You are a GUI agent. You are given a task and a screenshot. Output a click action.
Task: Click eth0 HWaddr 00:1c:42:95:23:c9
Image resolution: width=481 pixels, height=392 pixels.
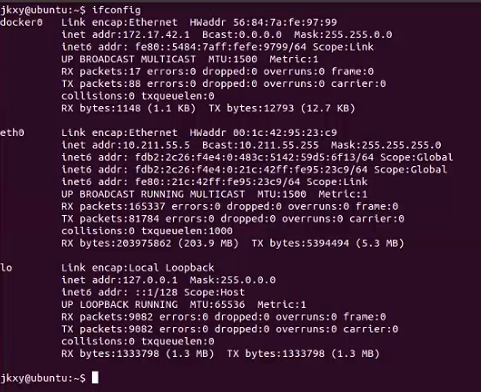(x=263, y=133)
